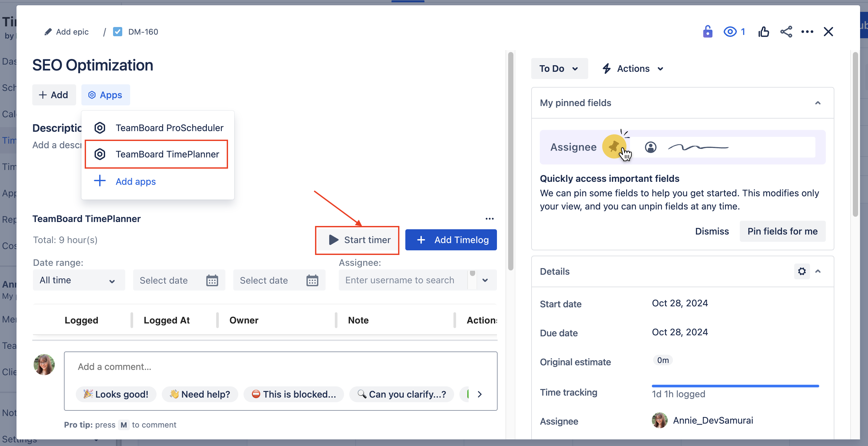The image size is (868, 446).
Task: Click the yellow pin icon beside Assignee
Action: pyautogui.click(x=614, y=147)
